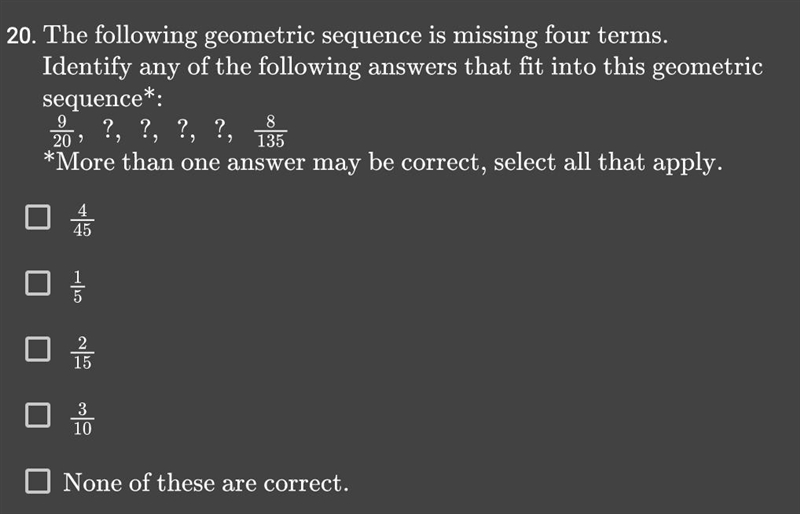The image size is (800, 514).
Task: Click the 4/45 fraction label
Action: (82, 221)
